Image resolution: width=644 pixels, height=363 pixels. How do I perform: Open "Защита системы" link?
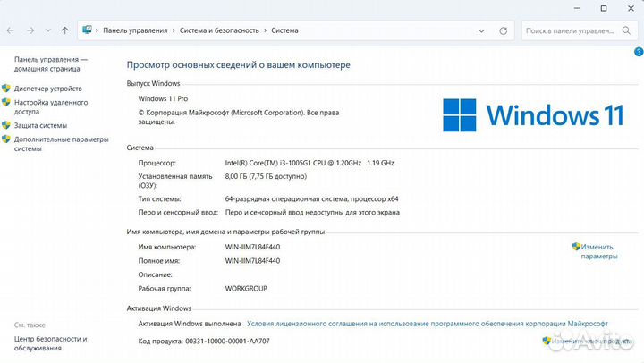tap(40, 125)
